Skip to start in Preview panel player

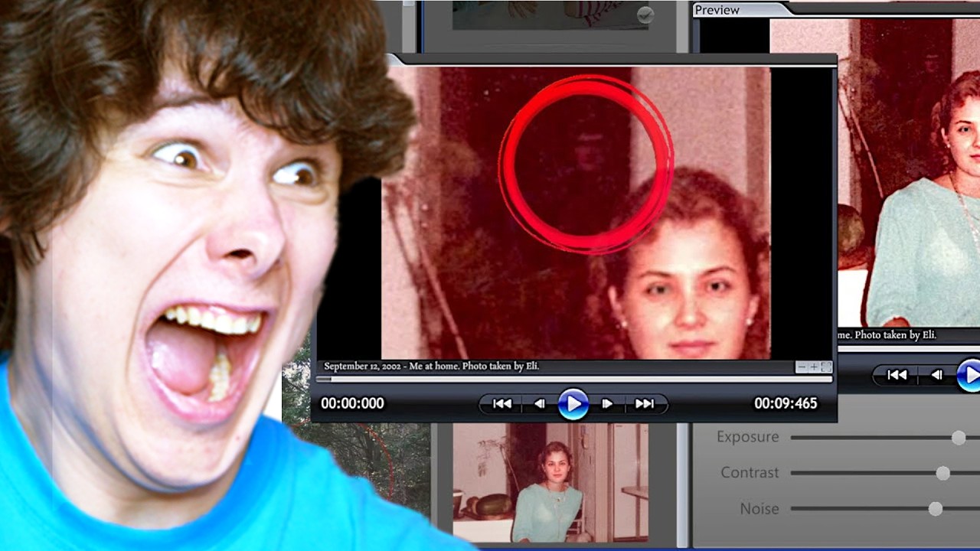pos(897,375)
